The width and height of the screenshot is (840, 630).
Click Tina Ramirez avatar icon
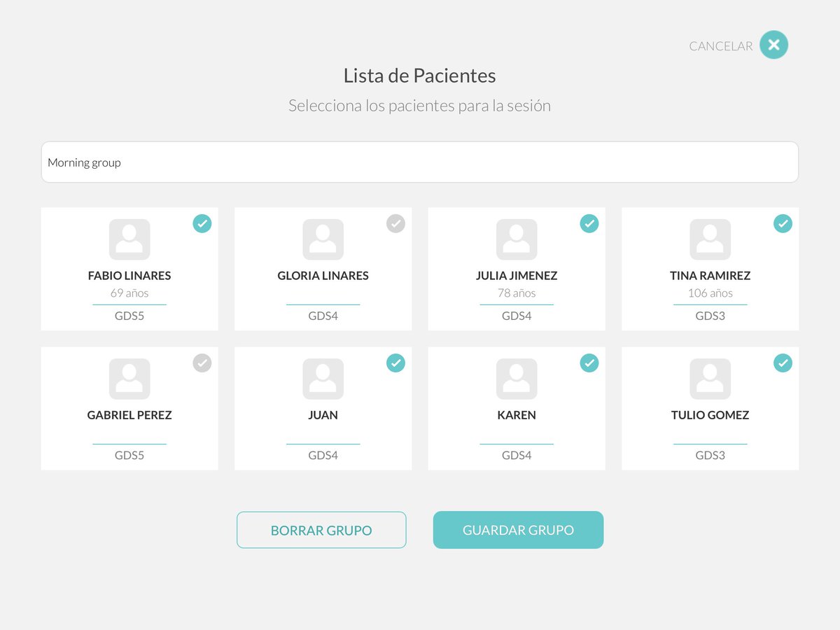[x=710, y=239]
